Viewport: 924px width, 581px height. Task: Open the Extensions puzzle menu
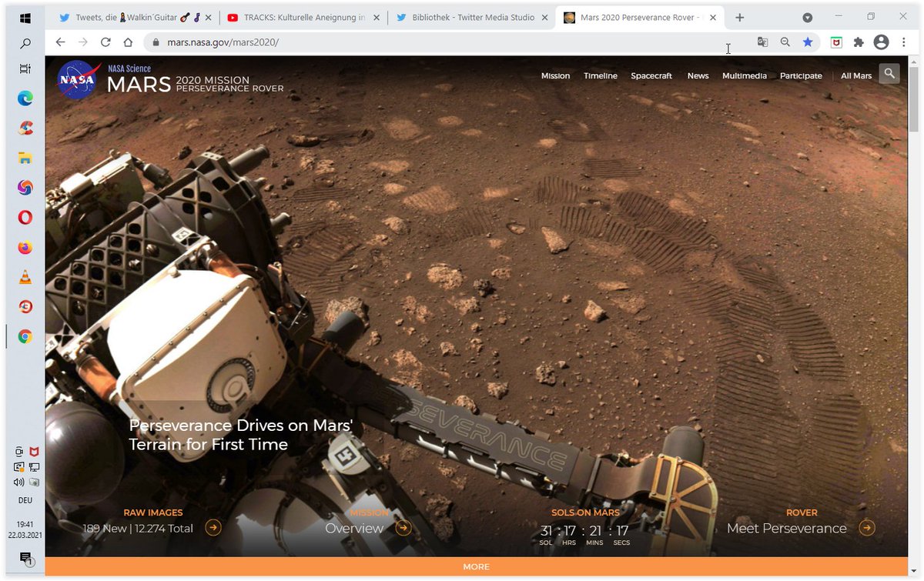[859, 42]
